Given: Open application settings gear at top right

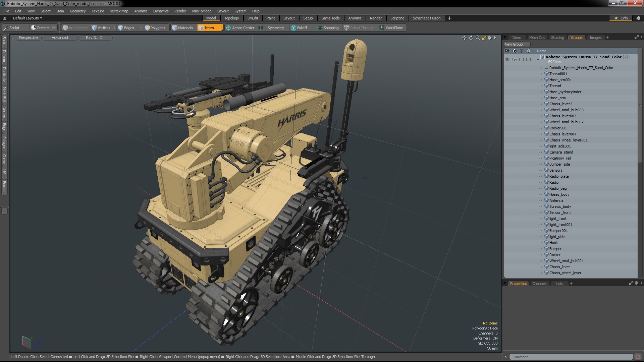Looking at the screenshot, I should pos(638,18).
